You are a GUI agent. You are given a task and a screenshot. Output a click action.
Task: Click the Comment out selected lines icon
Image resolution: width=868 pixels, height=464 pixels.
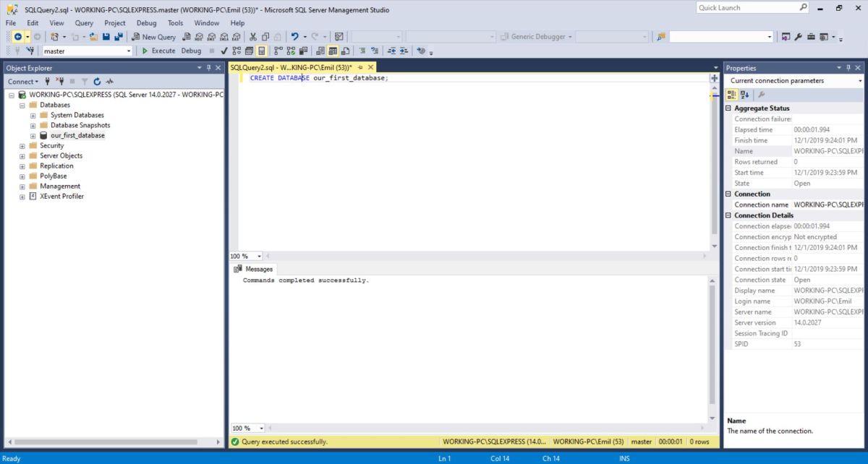click(362, 51)
